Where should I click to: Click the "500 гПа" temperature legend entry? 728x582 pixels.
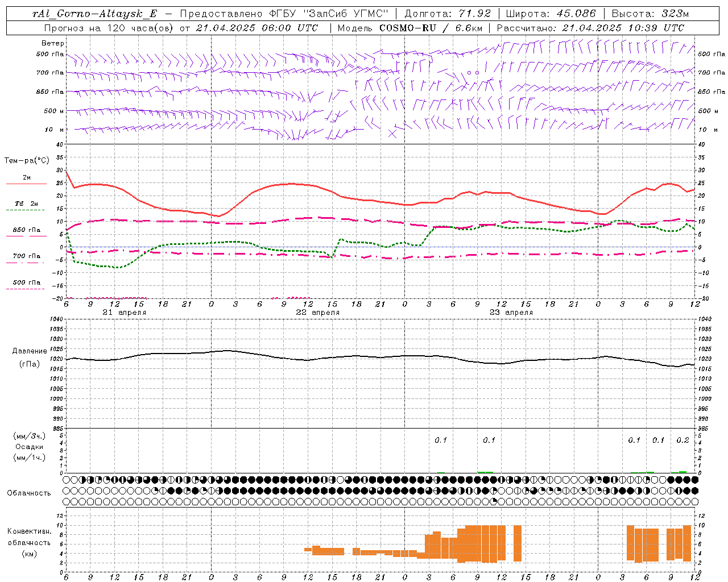pos(27,282)
